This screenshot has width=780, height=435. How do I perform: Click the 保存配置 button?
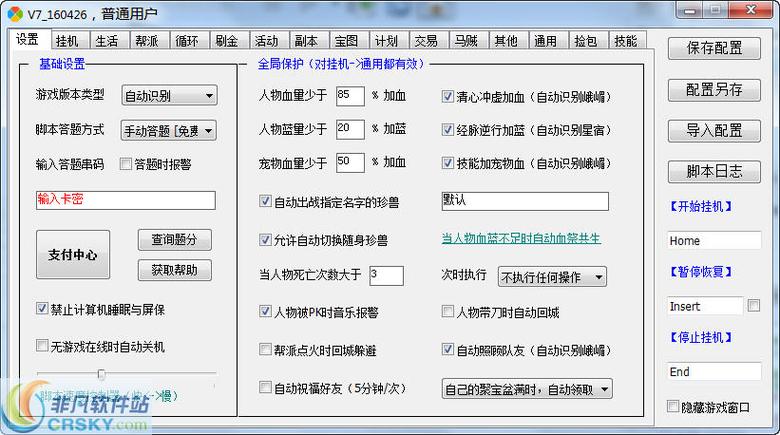[714, 48]
